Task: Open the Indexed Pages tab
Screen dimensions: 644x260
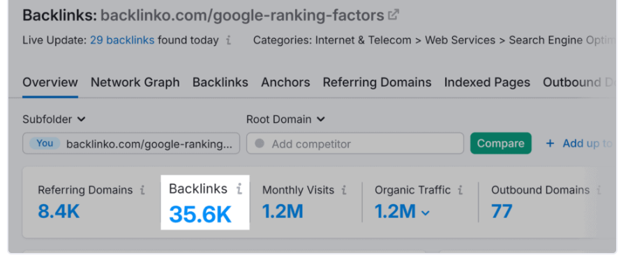Action: coord(487,82)
